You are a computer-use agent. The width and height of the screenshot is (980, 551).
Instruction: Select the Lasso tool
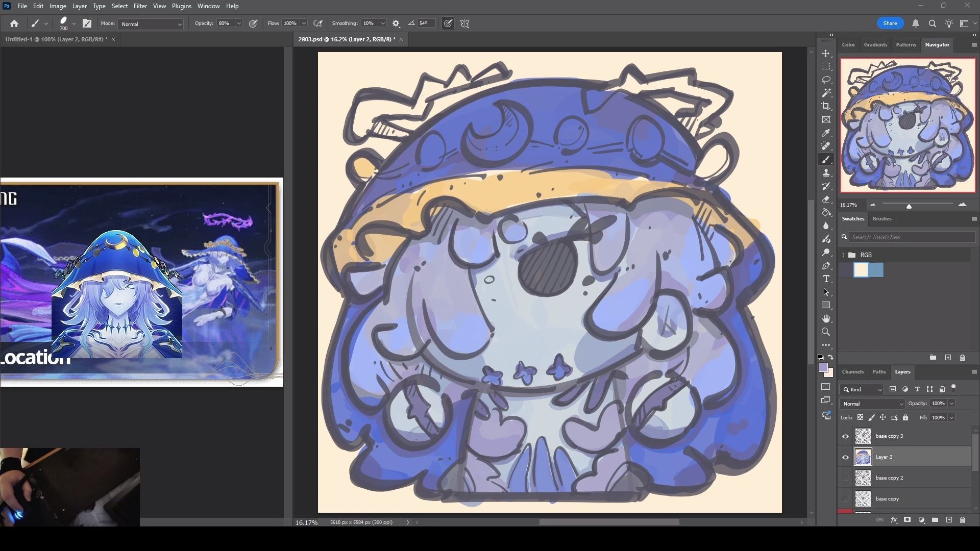826,80
